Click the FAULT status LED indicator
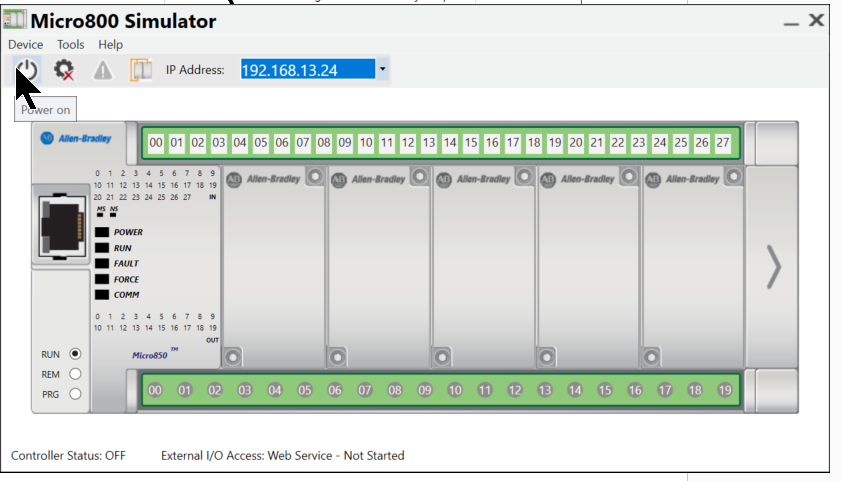The width and height of the screenshot is (841, 481). 102,263
